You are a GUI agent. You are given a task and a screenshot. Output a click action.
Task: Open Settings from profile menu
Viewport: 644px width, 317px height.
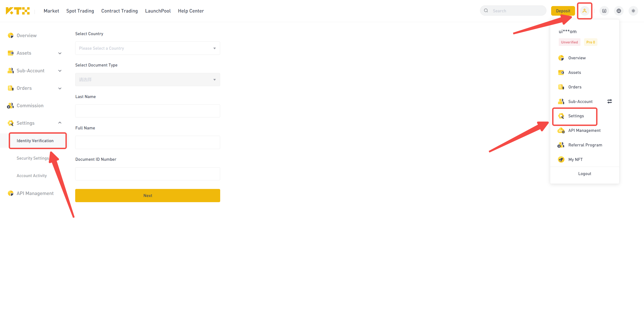[x=576, y=116]
